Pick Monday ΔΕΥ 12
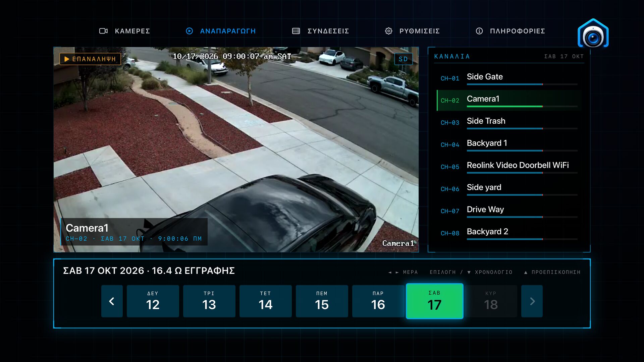644x362 pixels. click(x=153, y=301)
